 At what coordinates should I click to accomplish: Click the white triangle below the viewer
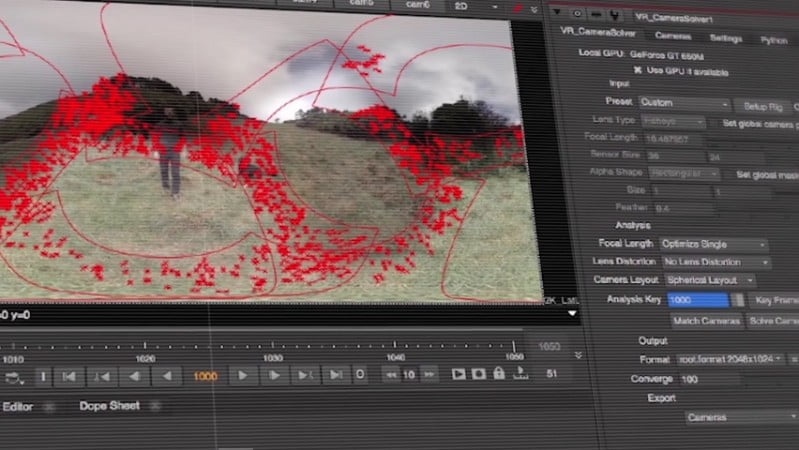coord(572,313)
